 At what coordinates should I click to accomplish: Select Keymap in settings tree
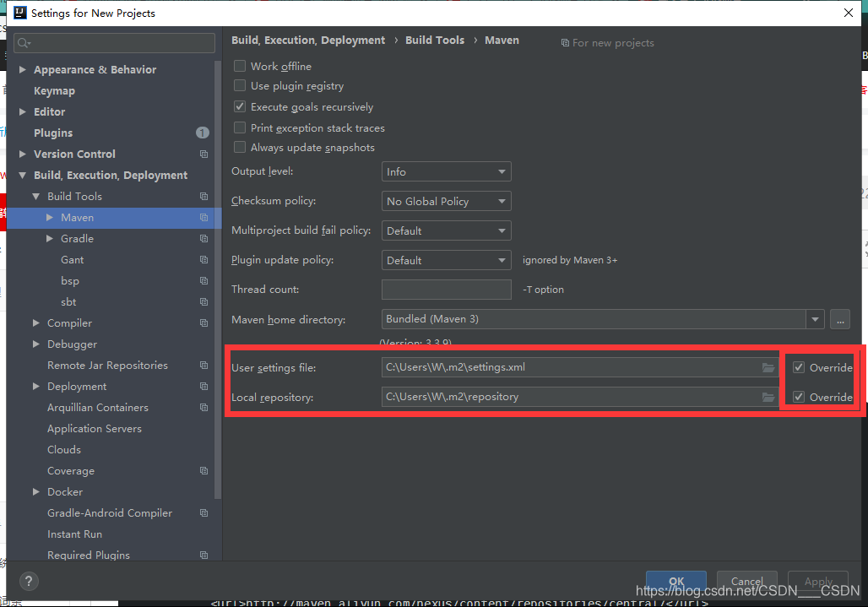(54, 90)
